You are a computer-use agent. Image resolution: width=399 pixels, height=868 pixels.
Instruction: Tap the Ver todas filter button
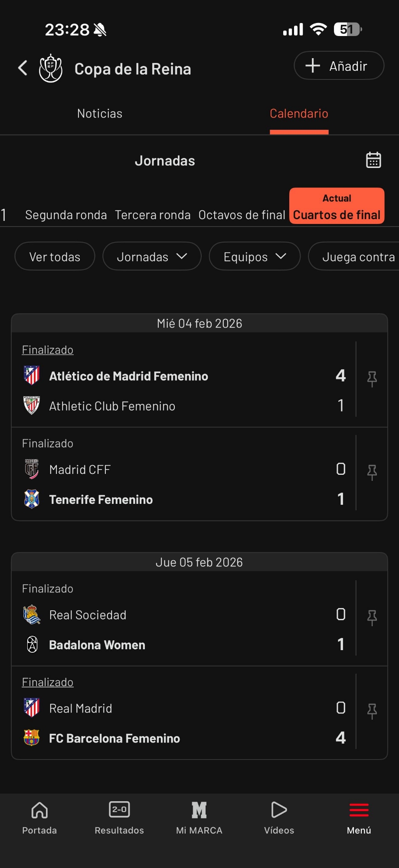pos(55,256)
